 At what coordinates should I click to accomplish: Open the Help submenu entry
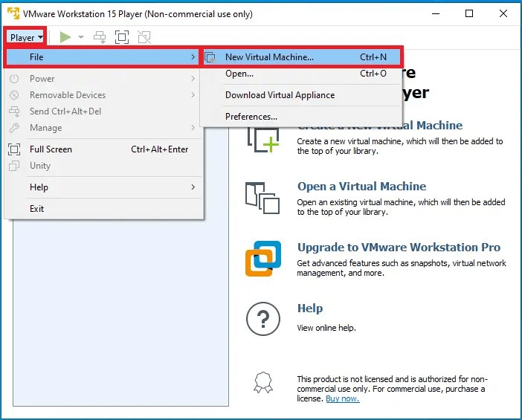click(103, 187)
